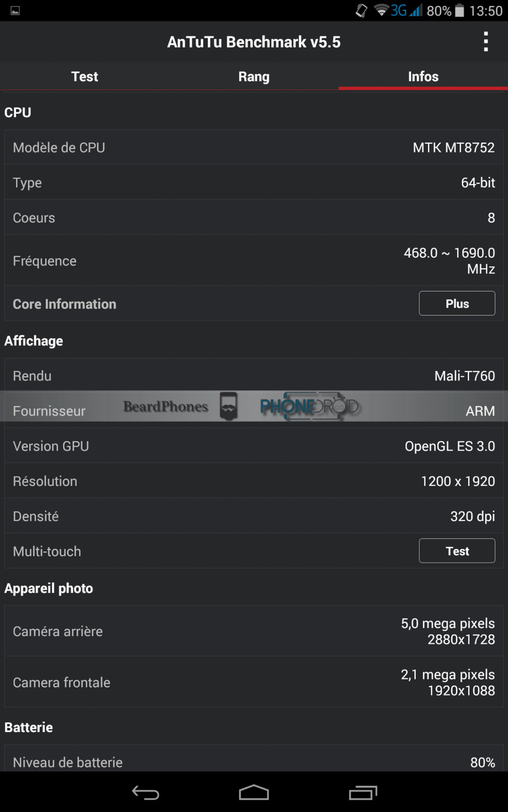This screenshot has width=508, height=812.
Task: Select the Résolution row
Action: [x=254, y=481]
